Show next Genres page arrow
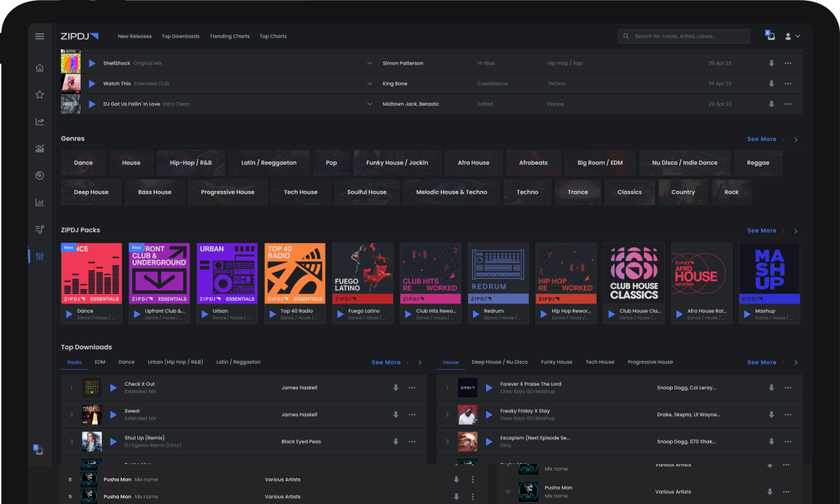Viewport: 840px width, 504px height. tap(796, 139)
